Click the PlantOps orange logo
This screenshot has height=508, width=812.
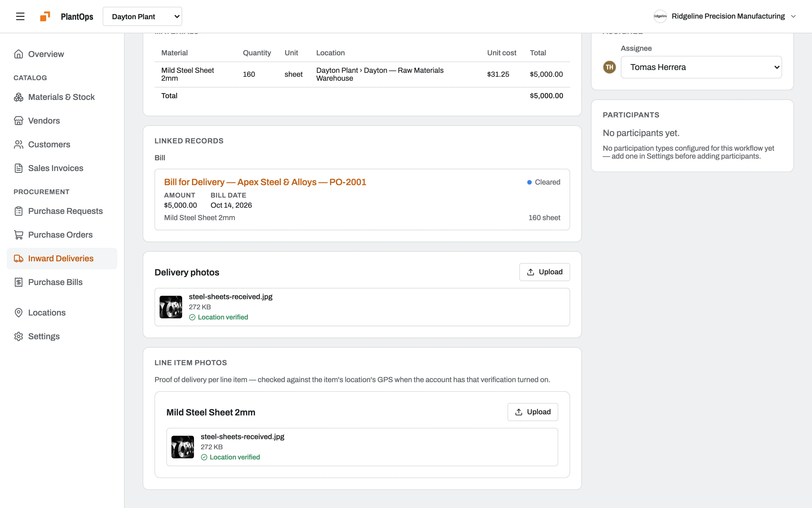click(x=45, y=16)
